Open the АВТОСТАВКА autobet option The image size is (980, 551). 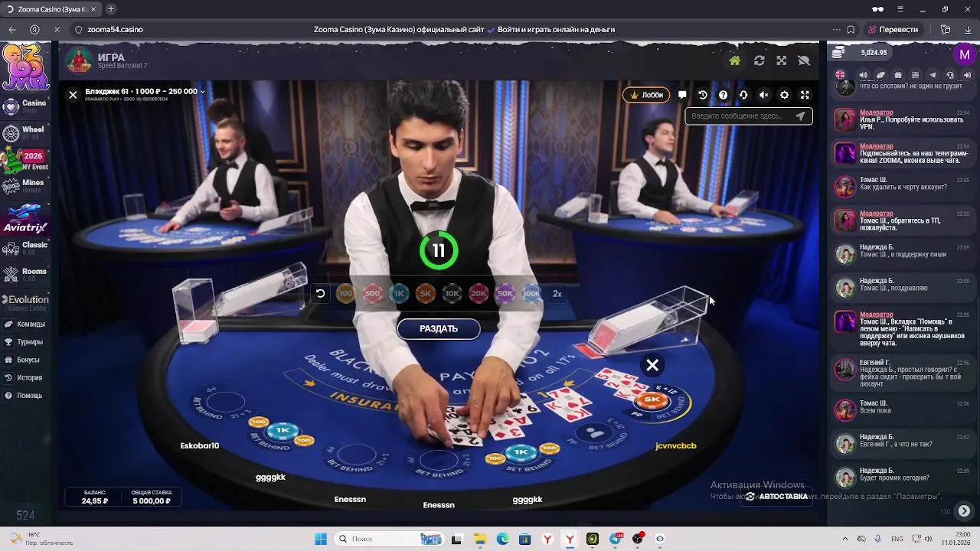(777, 497)
